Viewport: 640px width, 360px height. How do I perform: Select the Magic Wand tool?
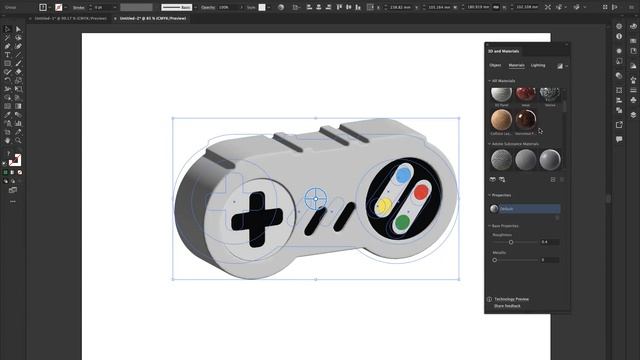7,38
